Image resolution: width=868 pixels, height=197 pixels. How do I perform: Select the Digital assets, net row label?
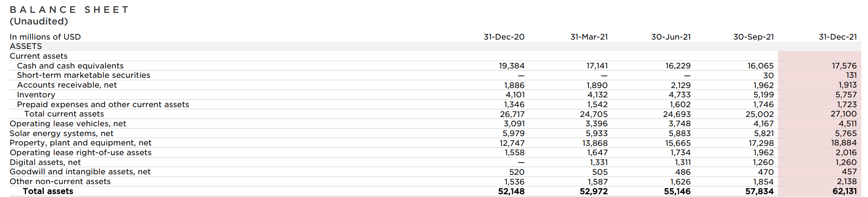pos(45,162)
